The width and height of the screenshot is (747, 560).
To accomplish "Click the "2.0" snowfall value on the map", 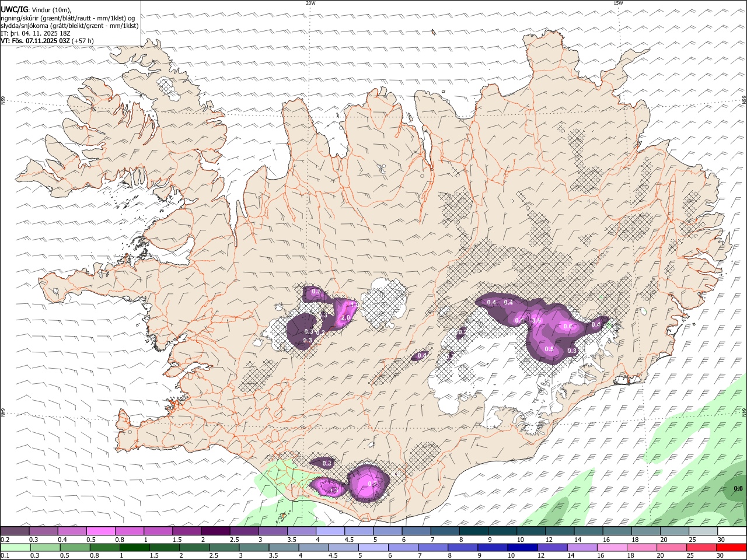I will (345, 317).
